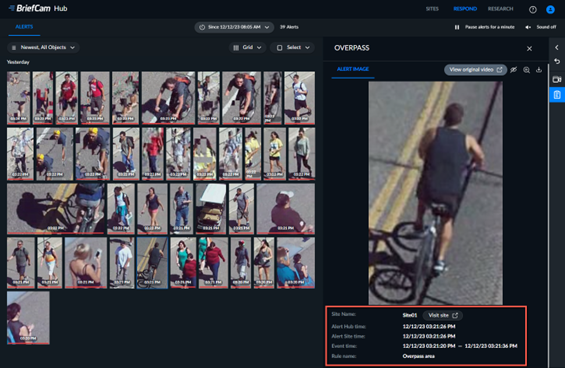Screen dimensions: 565x368
Task: Open the last thumbnail in bottom row
Action: pos(28,318)
